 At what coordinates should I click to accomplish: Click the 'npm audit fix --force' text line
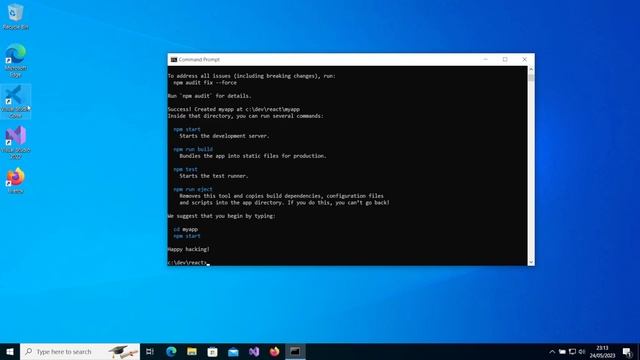205,82
